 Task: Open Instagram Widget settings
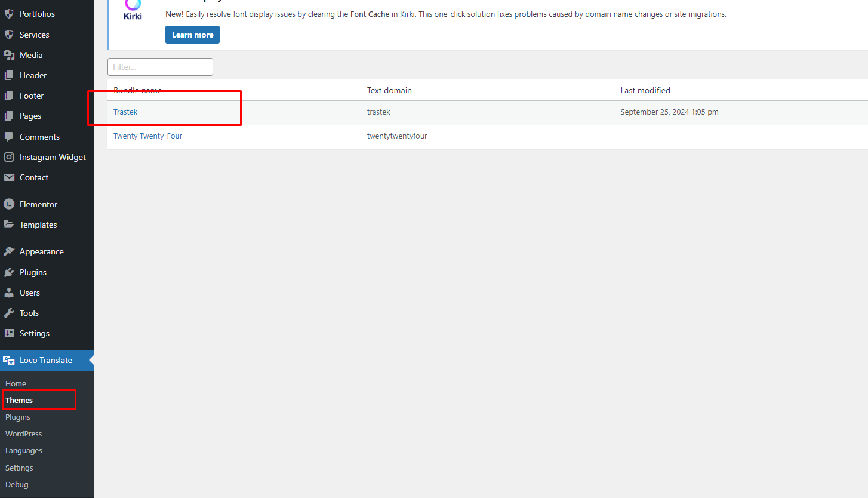coord(53,157)
